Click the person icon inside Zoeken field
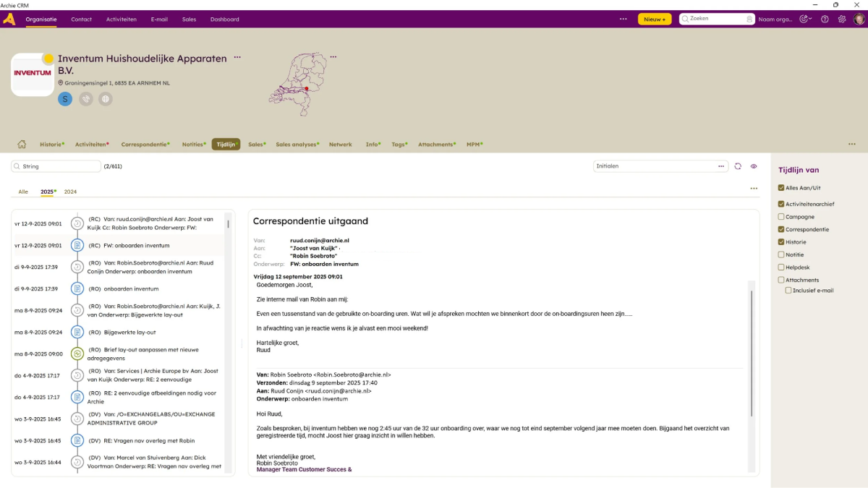The height and width of the screenshot is (488, 868). point(749,19)
